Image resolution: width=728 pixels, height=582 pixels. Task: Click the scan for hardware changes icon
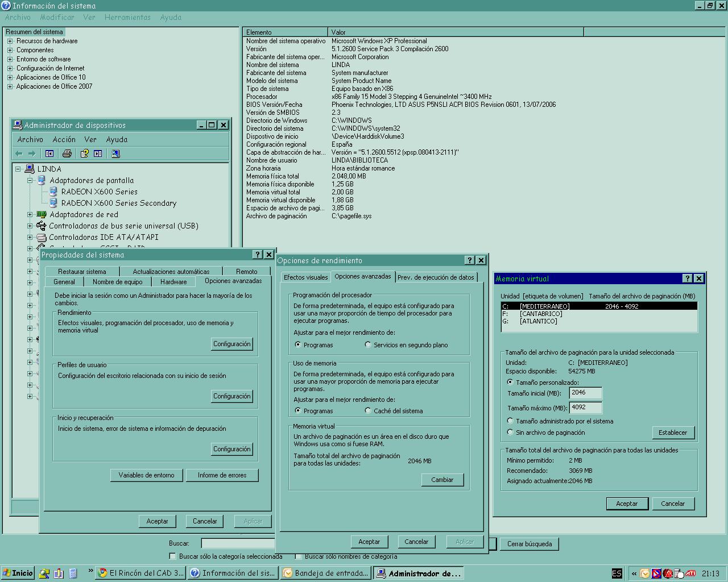click(115, 153)
